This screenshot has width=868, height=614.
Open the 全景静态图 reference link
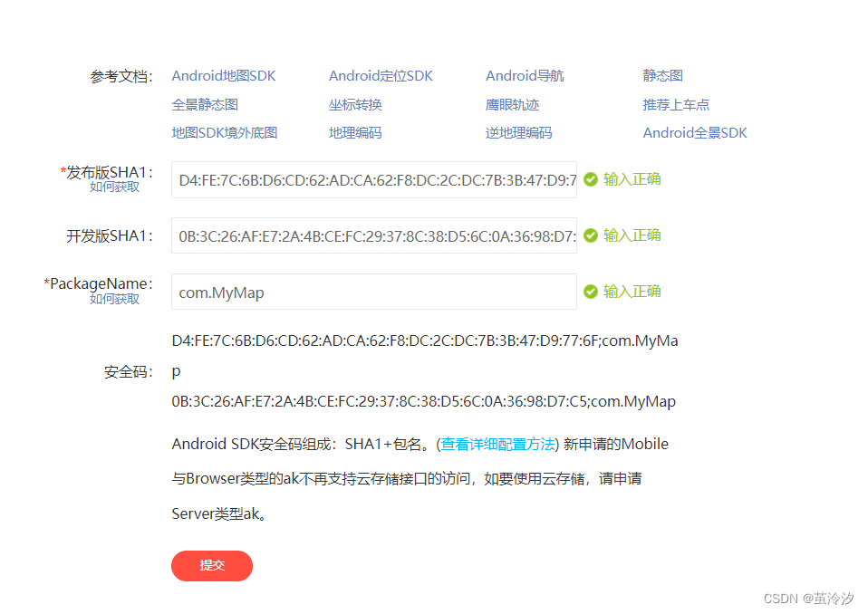(205, 104)
